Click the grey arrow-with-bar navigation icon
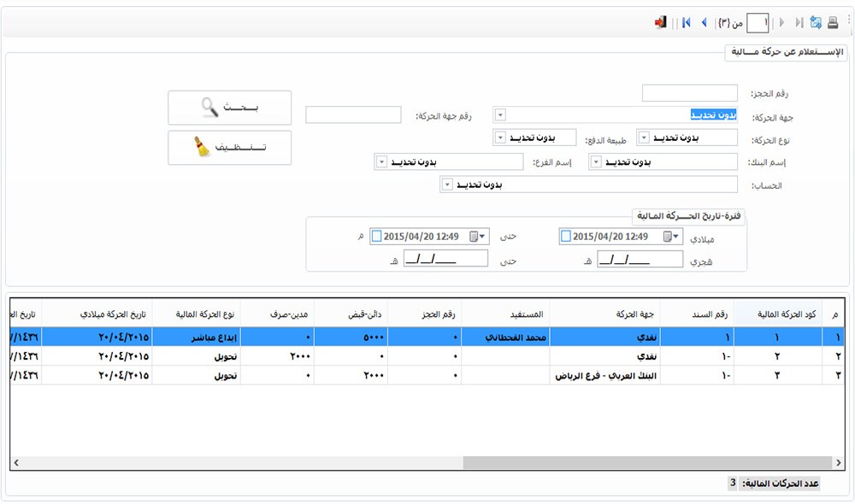Viewport: 855px width, 504px height. click(799, 23)
